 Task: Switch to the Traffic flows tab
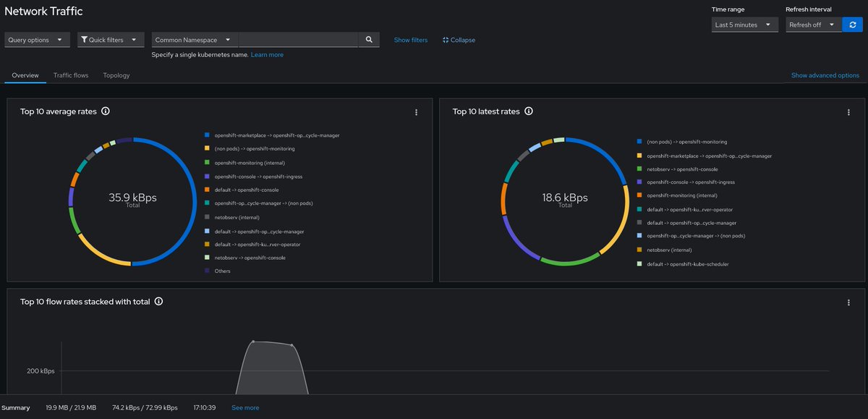pos(71,75)
